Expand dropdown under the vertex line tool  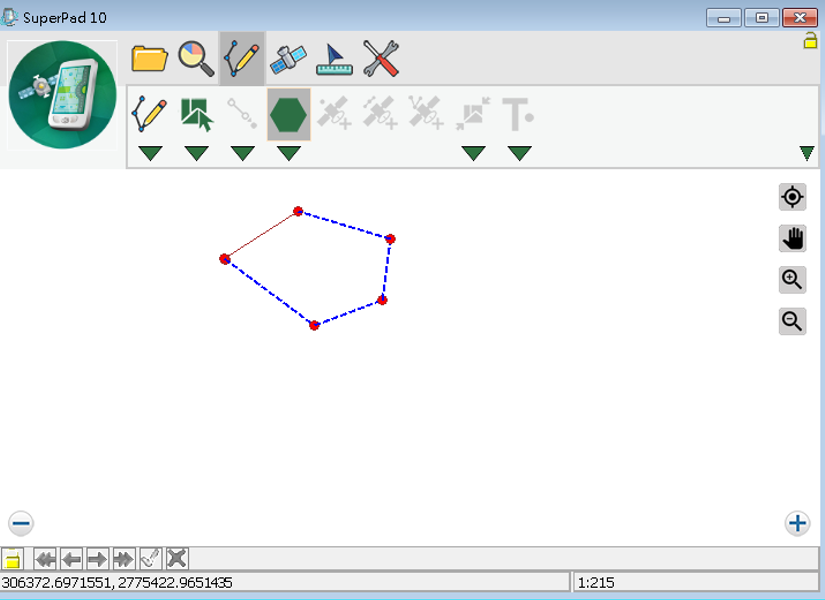point(243,153)
